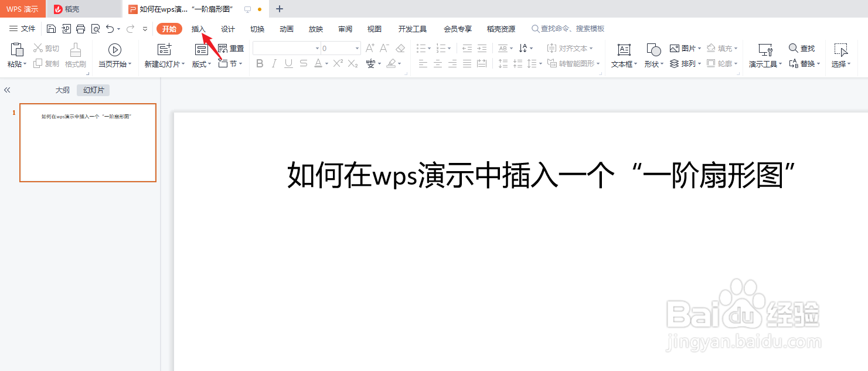Start slideshow from current page icon
Viewport: 868px width, 371px height.
[115, 50]
